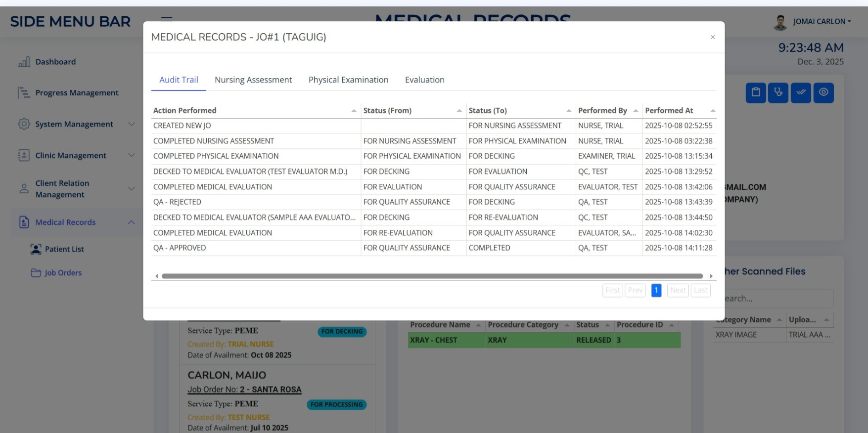Click the Progress Management icon

pos(24,93)
